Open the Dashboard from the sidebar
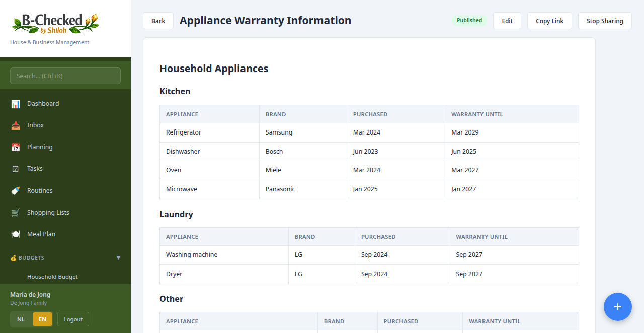 click(x=15, y=103)
